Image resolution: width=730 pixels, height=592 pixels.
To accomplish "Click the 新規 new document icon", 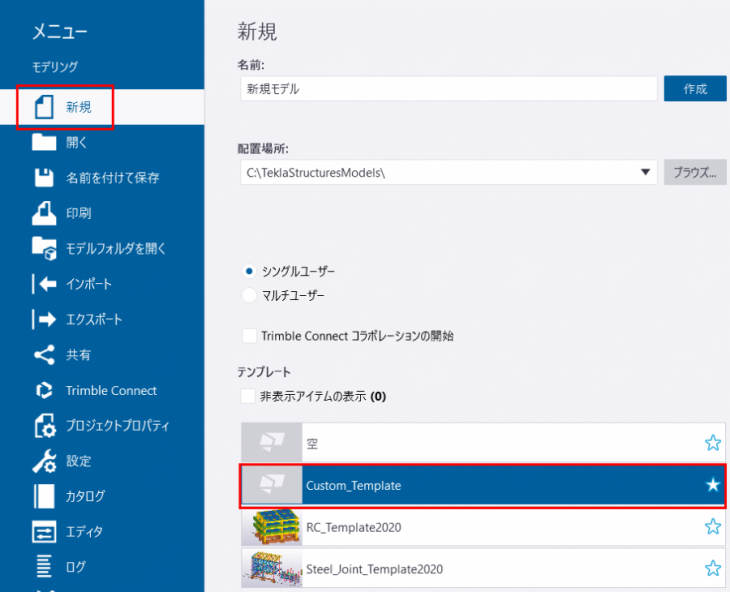I will pos(44,107).
